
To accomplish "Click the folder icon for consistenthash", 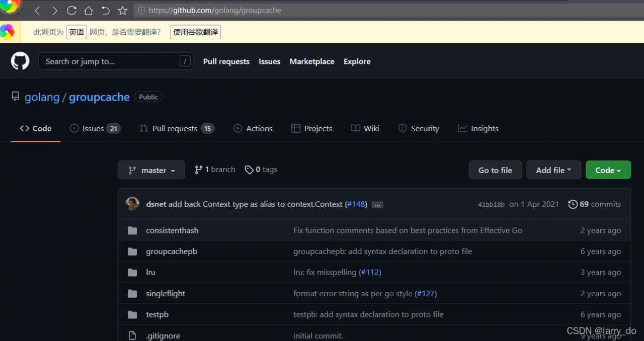I will [132, 230].
